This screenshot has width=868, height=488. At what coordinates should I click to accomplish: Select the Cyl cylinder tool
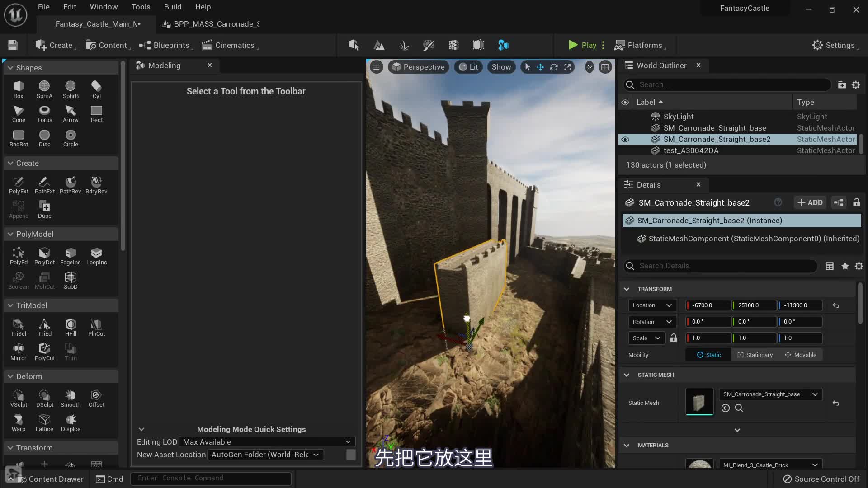[96, 89]
